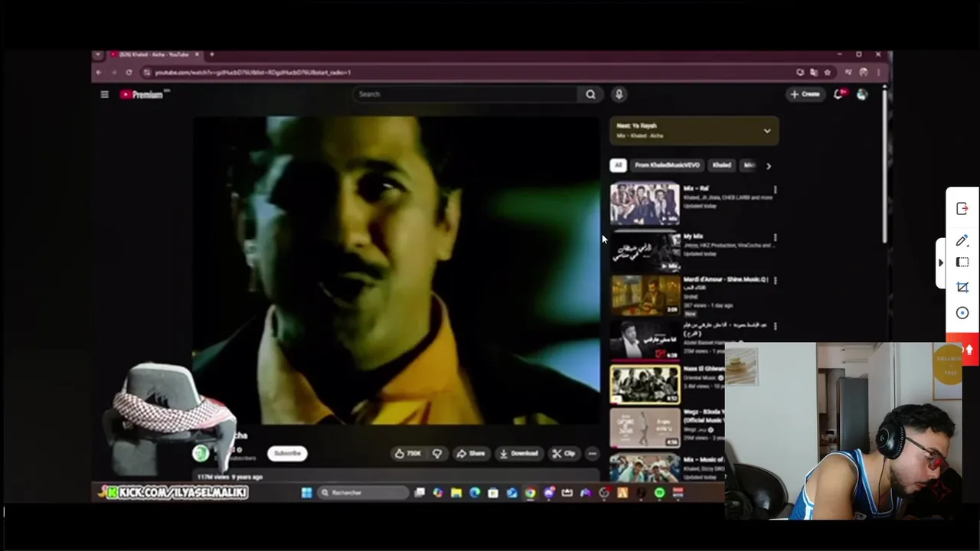980x551 pixels.
Task: Share the video
Action: click(471, 453)
